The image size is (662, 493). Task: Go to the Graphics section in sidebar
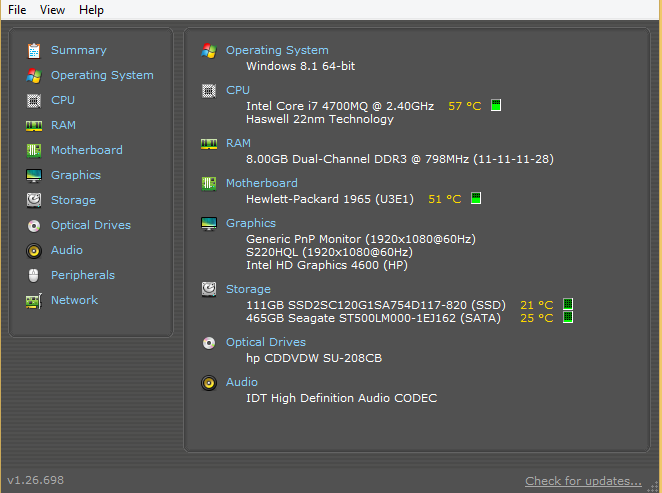76,175
